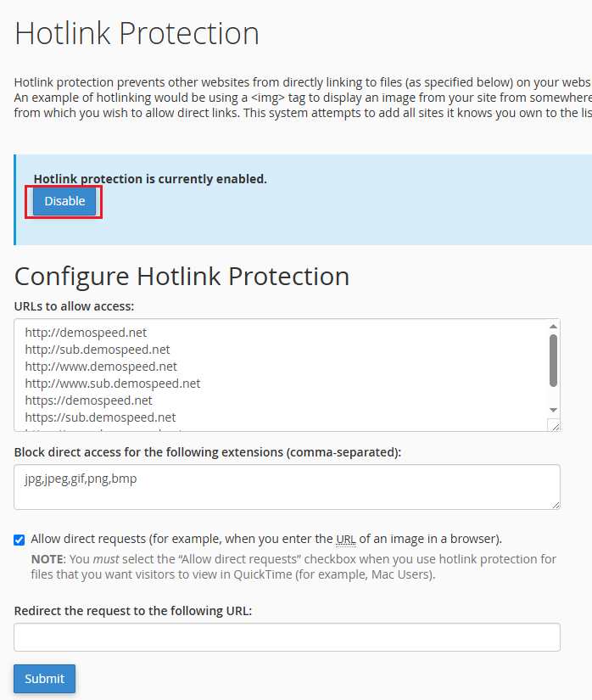Image resolution: width=592 pixels, height=700 pixels.
Task: Click the URL list scroll-up arrow
Action: (x=553, y=326)
